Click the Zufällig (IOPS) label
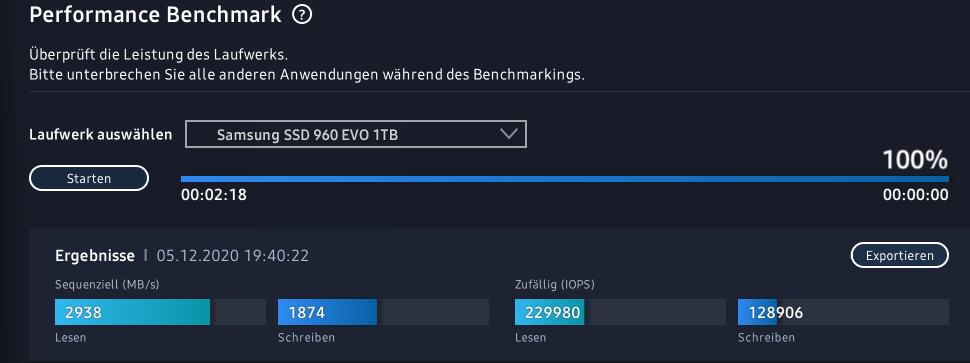970x363 pixels. 555,285
